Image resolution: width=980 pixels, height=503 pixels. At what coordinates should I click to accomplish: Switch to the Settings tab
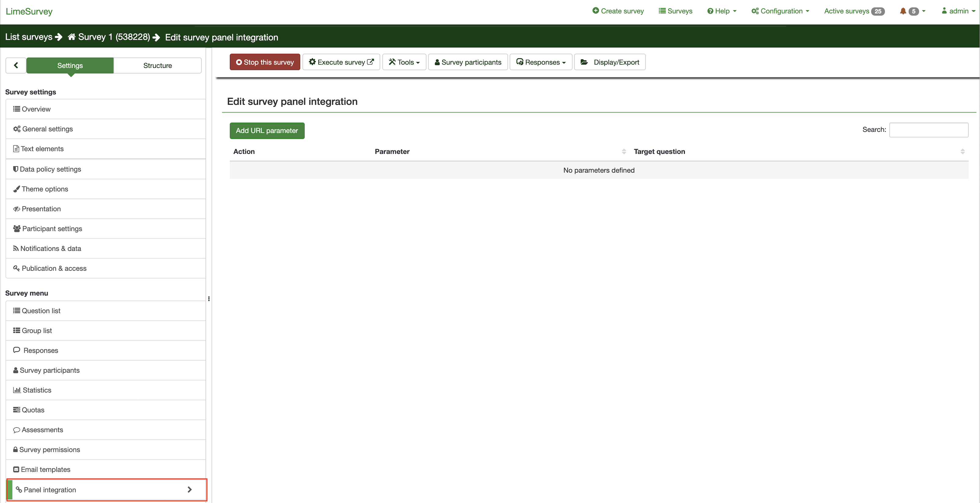pos(70,65)
